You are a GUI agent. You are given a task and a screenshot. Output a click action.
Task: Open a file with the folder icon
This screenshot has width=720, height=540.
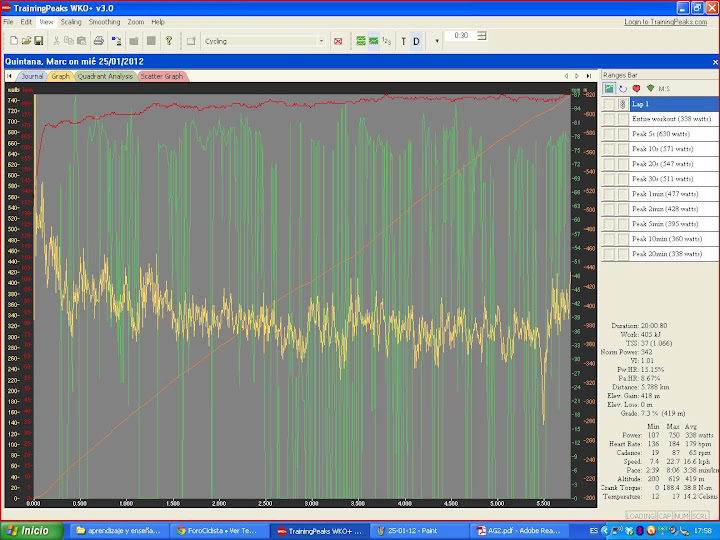click(x=26, y=41)
